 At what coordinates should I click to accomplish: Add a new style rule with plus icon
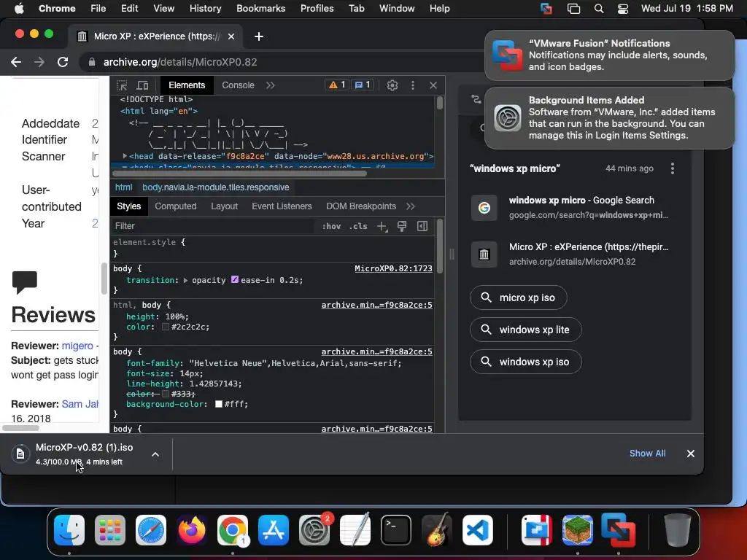pos(382,227)
